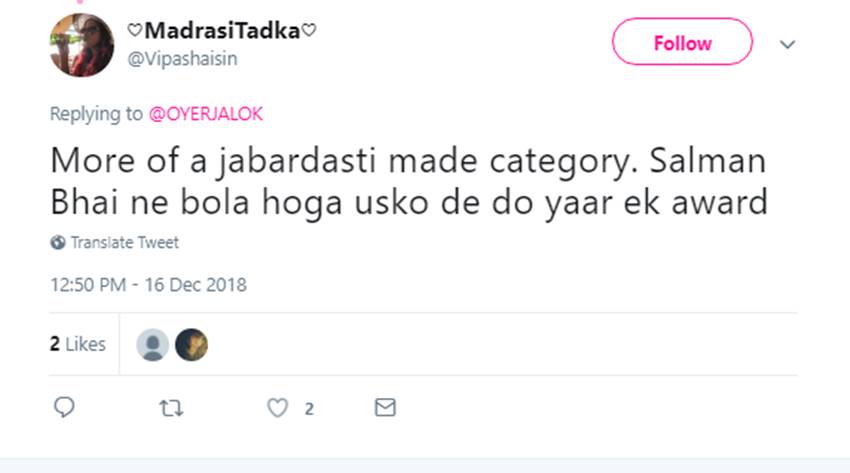The width and height of the screenshot is (850, 473).
Task: Open the 12:50 PM - 16 Dec 2018 timestamp
Action: [x=148, y=285]
